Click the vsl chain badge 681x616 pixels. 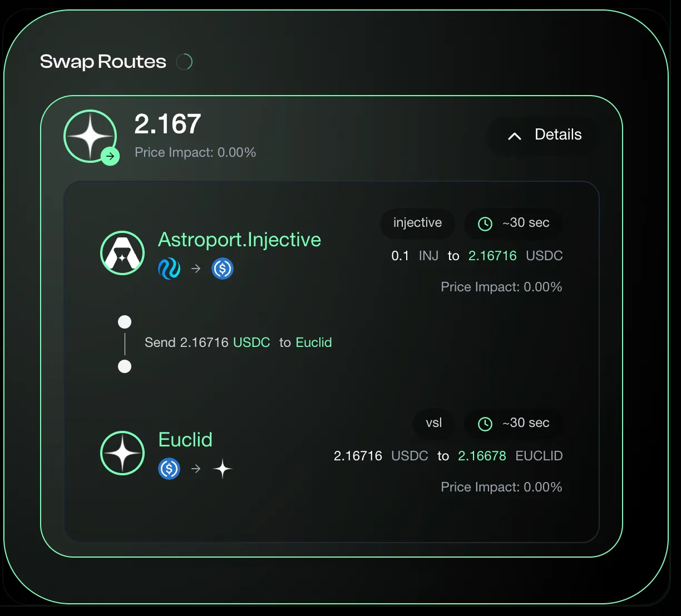point(433,423)
